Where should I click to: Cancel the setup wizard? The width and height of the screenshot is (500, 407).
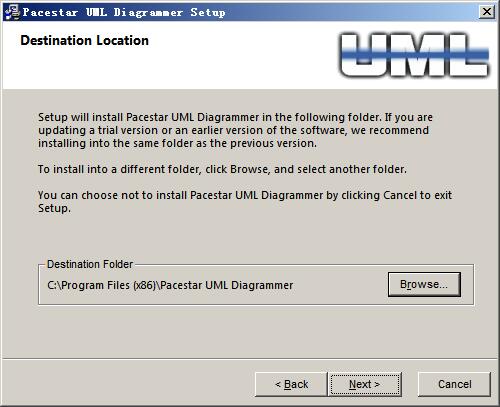pyautogui.click(x=454, y=384)
